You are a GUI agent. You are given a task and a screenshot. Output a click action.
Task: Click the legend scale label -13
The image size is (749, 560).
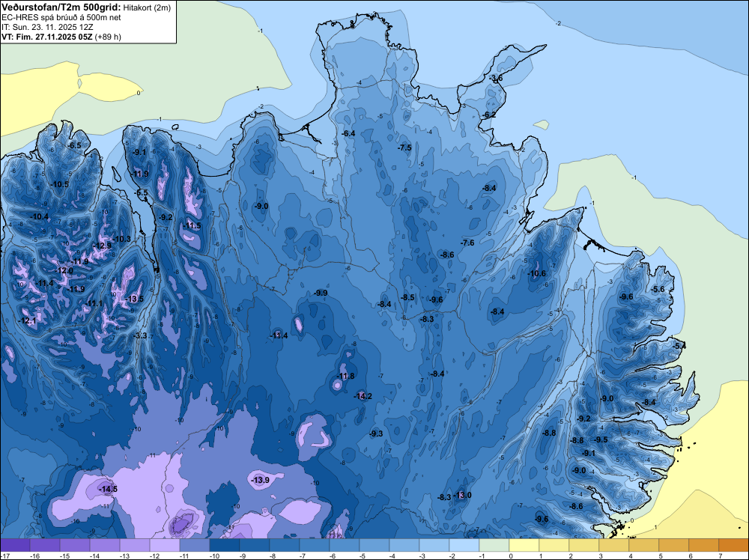click(124, 556)
